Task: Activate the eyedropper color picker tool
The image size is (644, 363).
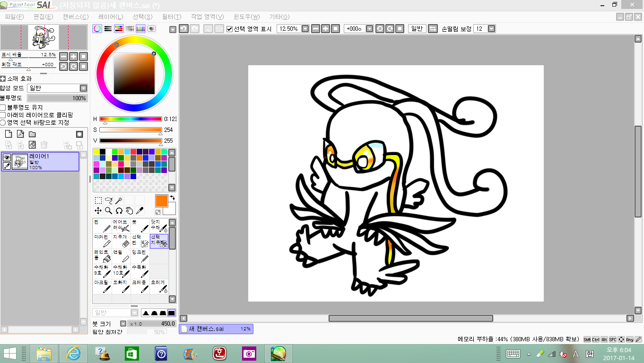Action: click(x=140, y=211)
